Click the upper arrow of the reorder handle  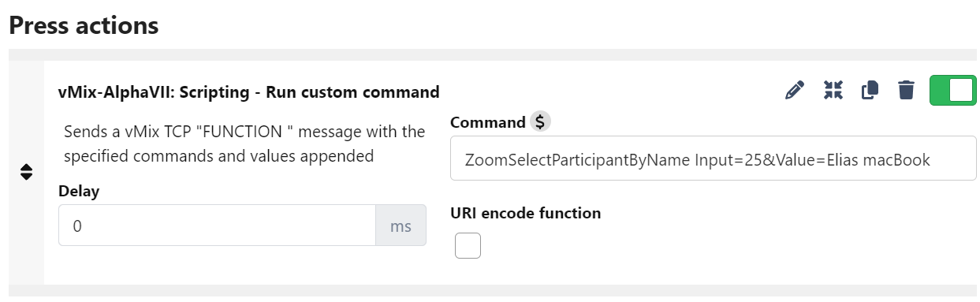pyautogui.click(x=26, y=168)
